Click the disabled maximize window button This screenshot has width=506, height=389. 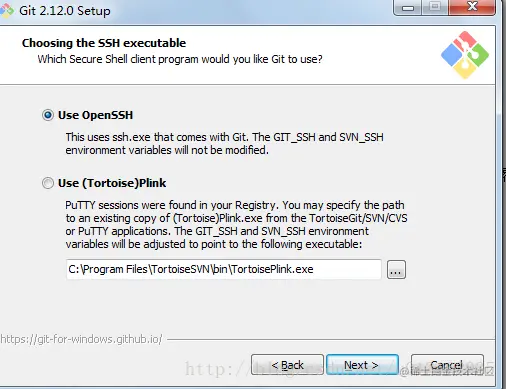435,8
